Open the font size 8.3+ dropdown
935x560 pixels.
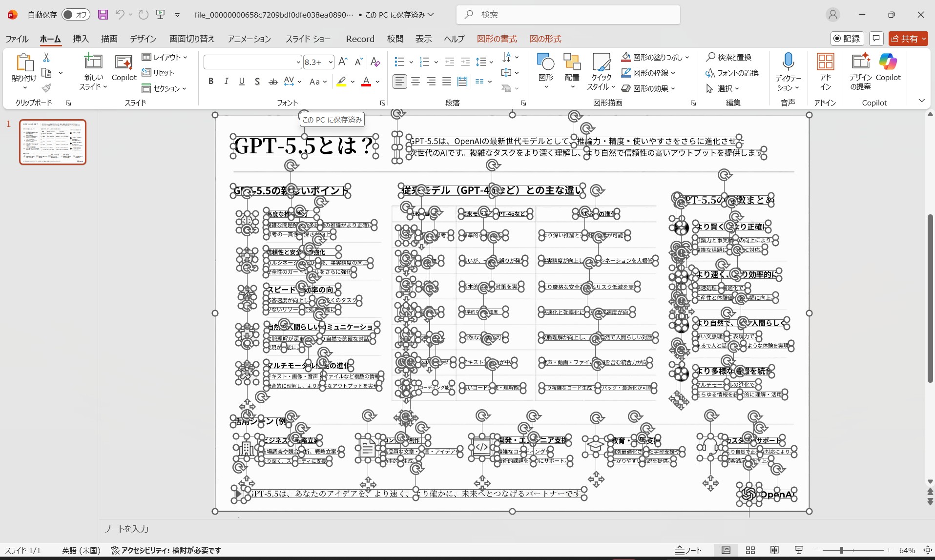(331, 62)
